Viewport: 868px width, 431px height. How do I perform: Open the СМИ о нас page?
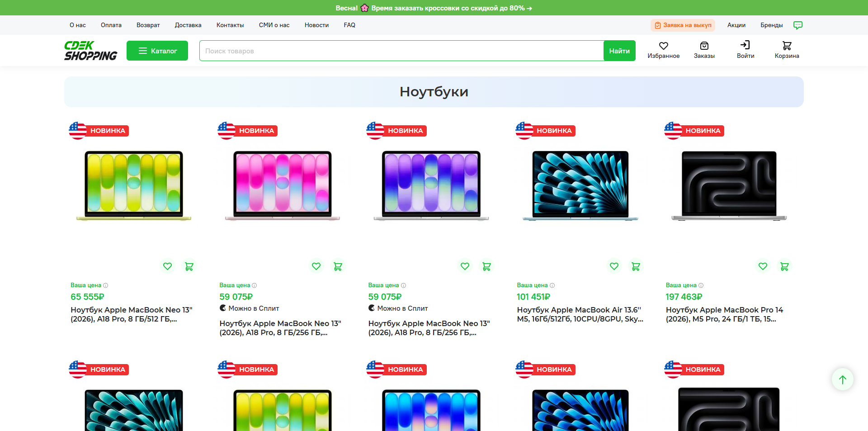tap(274, 25)
